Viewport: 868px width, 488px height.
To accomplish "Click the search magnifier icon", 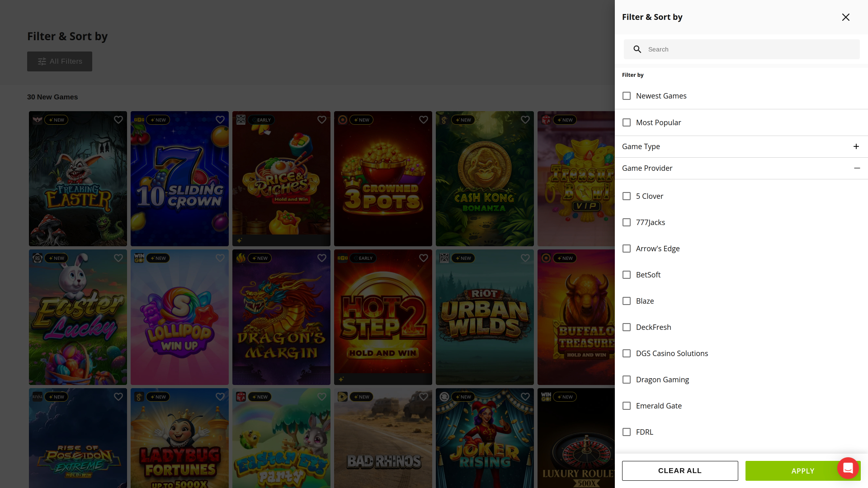I will [x=637, y=49].
